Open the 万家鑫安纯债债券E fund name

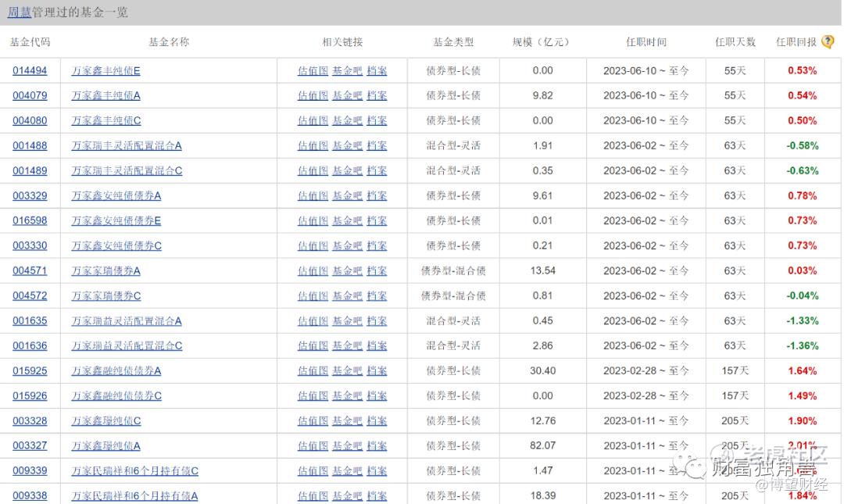[x=116, y=221]
